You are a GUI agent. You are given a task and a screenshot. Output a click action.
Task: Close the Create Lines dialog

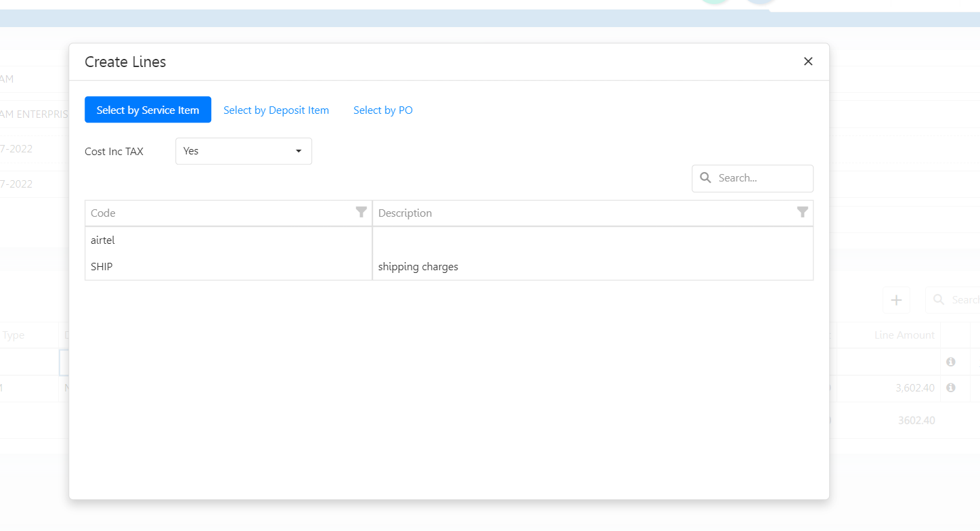coord(808,62)
